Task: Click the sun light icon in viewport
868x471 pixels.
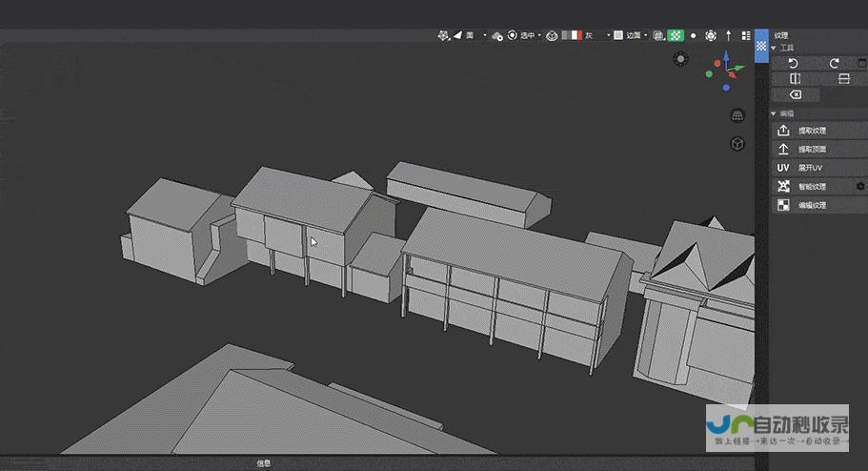Action: [x=681, y=59]
